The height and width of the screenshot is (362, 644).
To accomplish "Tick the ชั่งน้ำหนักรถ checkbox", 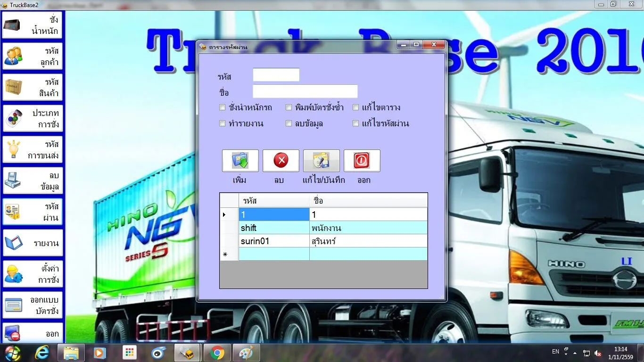I will click(x=223, y=107).
